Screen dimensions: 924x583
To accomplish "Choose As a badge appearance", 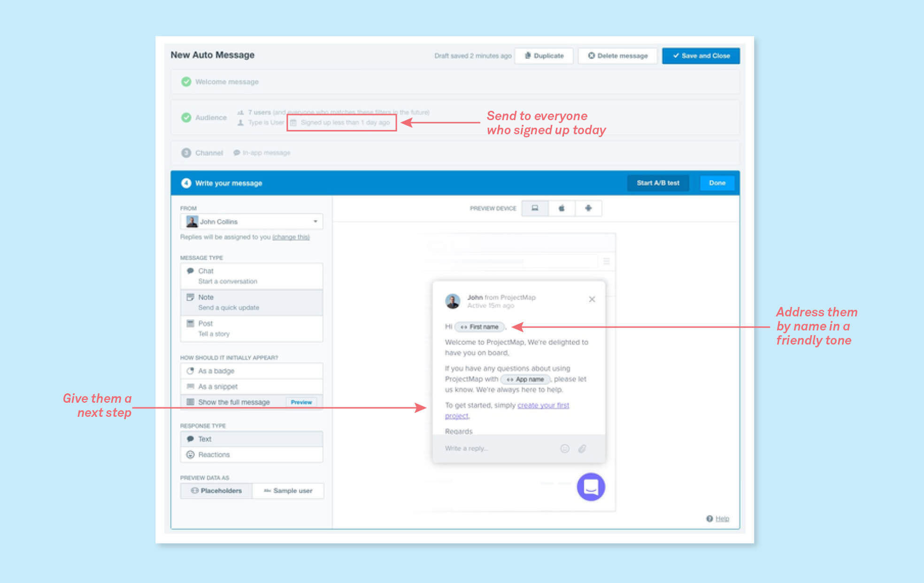I will pos(252,371).
